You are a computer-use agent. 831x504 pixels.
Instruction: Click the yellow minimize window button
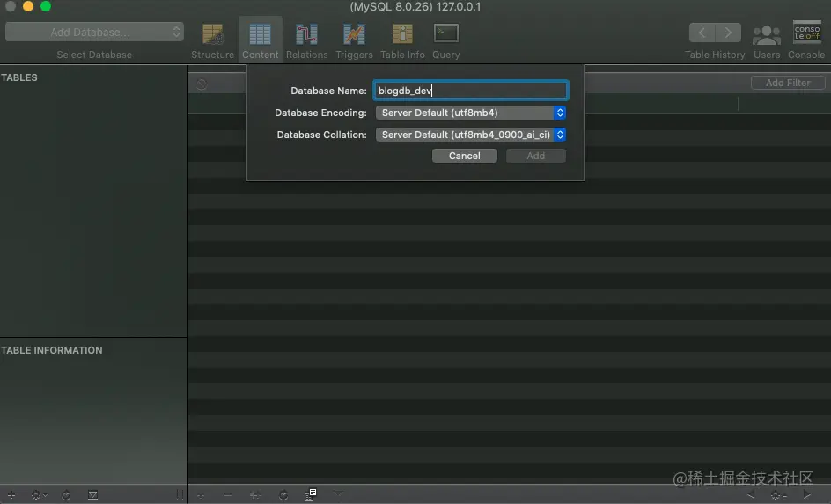coord(28,6)
